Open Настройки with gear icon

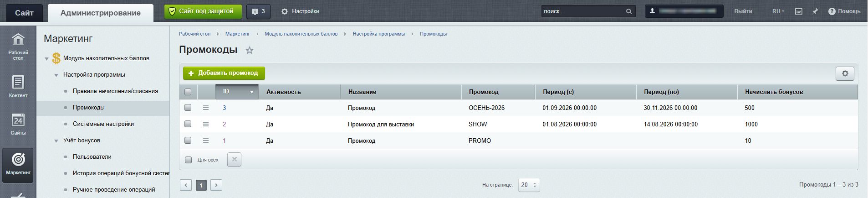[x=300, y=11]
